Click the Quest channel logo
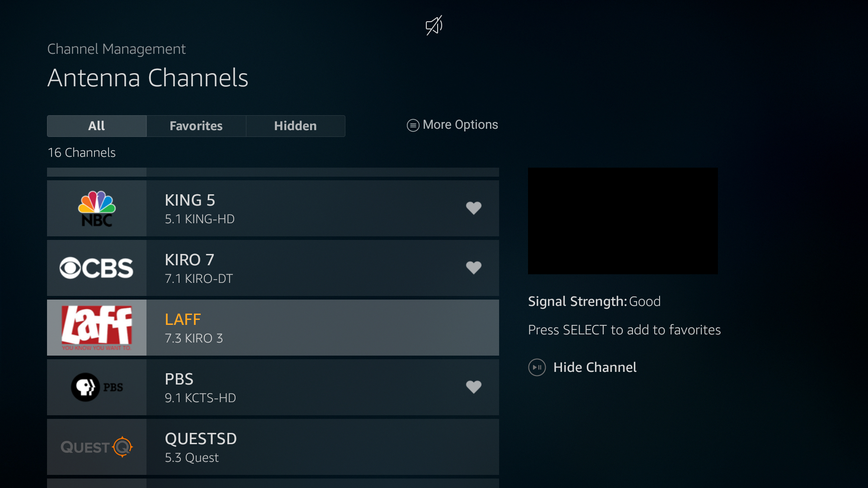868x488 pixels. pos(97,447)
